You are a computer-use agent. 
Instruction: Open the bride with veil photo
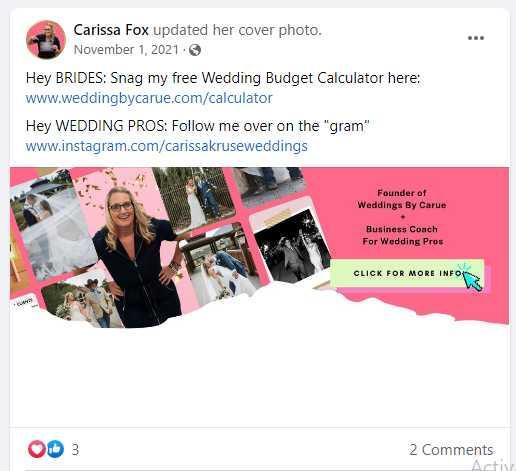pyautogui.click(x=53, y=224)
